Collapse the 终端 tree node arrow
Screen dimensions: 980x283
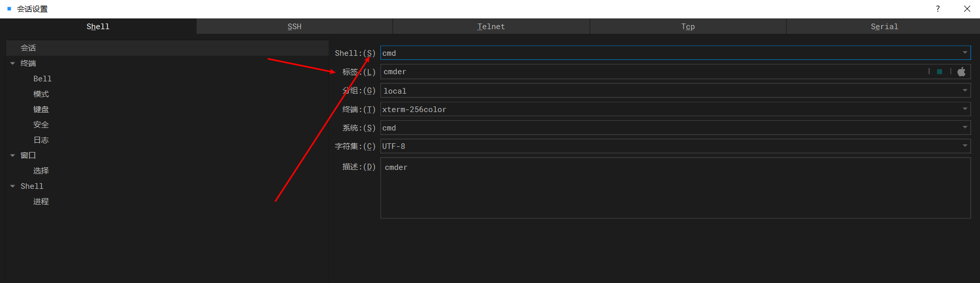tap(13, 63)
